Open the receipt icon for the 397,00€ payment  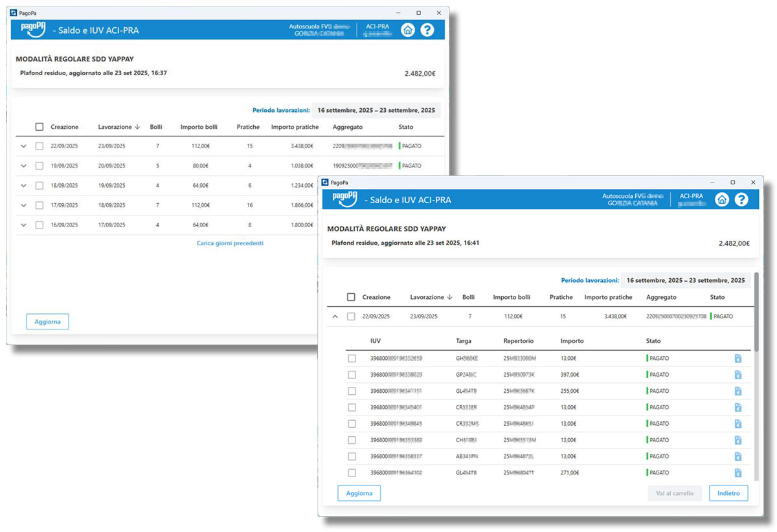point(738,375)
